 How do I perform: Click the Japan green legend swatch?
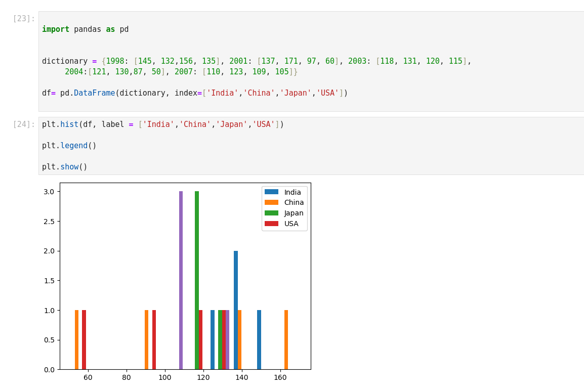coord(271,213)
